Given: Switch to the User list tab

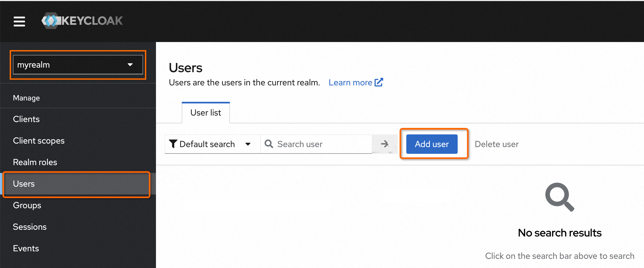Looking at the screenshot, I should coord(206,113).
